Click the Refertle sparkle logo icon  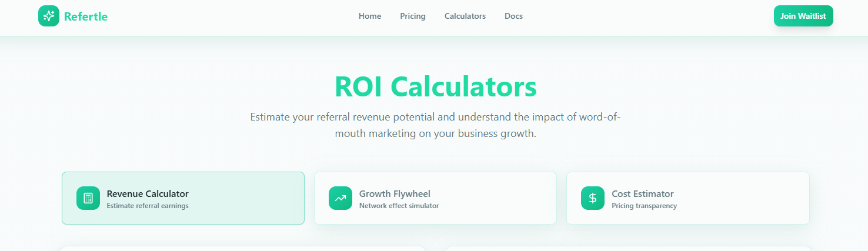point(49,16)
